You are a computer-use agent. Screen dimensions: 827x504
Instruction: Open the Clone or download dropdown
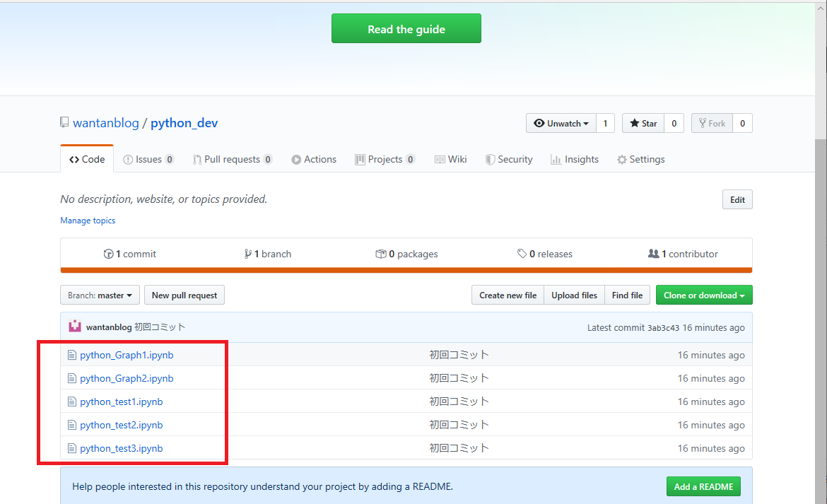coord(704,295)
